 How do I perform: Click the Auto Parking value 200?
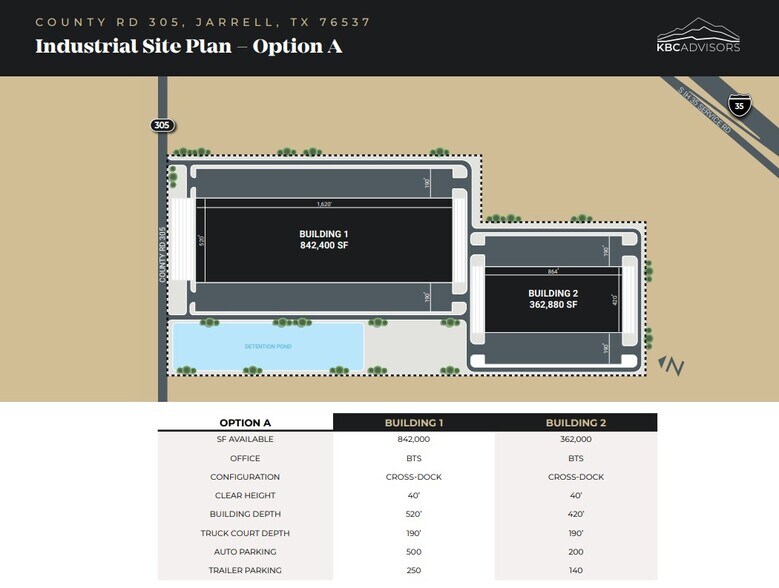coord(576,551)
